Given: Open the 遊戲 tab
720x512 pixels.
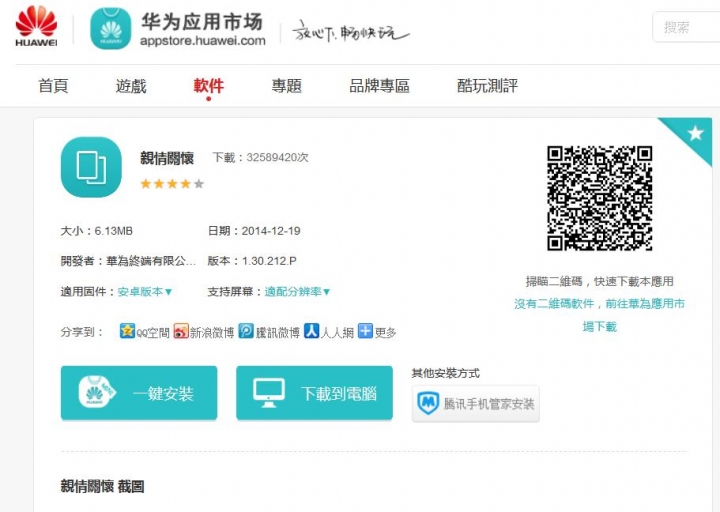Looking at the screenshot, I should (131, 86).
